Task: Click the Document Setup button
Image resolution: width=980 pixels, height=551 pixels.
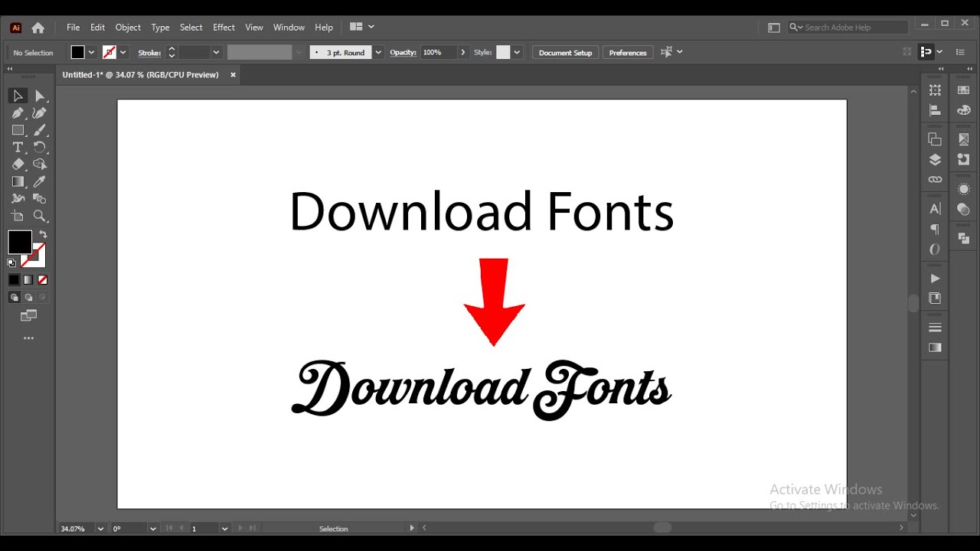Action: click(x=565, y=53)
